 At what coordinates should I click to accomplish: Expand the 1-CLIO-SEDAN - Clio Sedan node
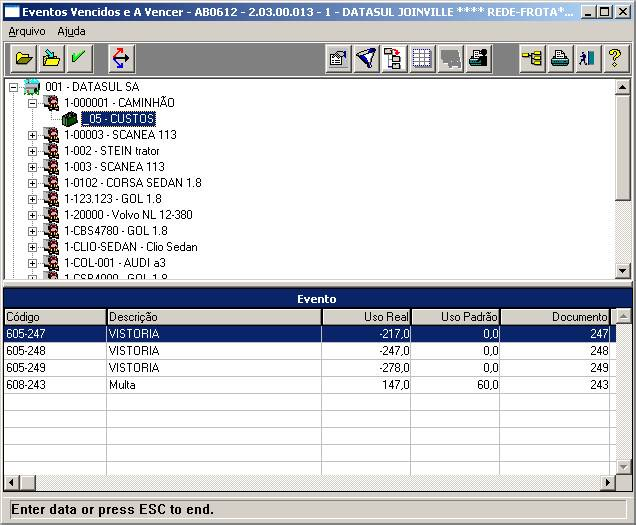(x=32, y=247)
